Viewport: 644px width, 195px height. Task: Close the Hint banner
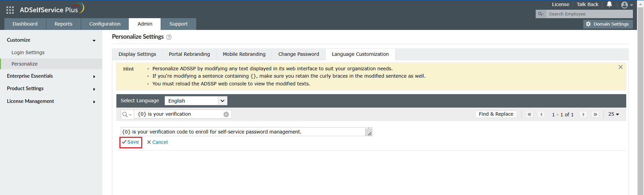point(621,67)
